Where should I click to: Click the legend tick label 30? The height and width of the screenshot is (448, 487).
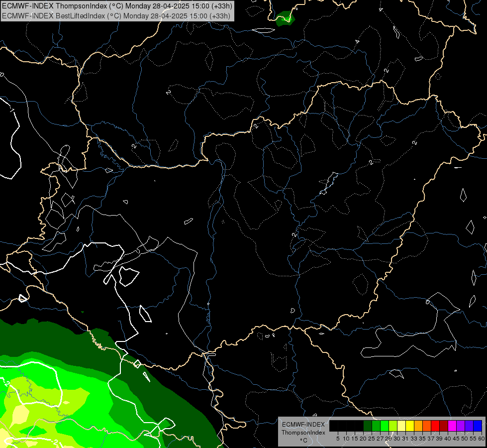[x=397, y=439]
